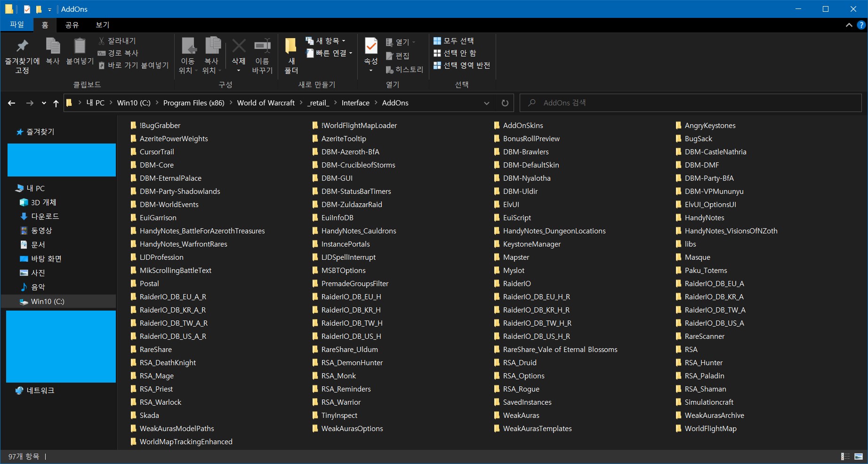
Task: Go back with the left arrow
Action: coord(12,103)
